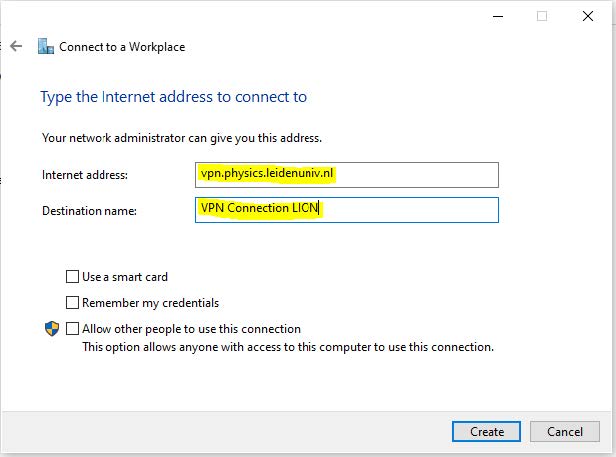
Task: Go back using the back arrow
Action: point(16,46)
